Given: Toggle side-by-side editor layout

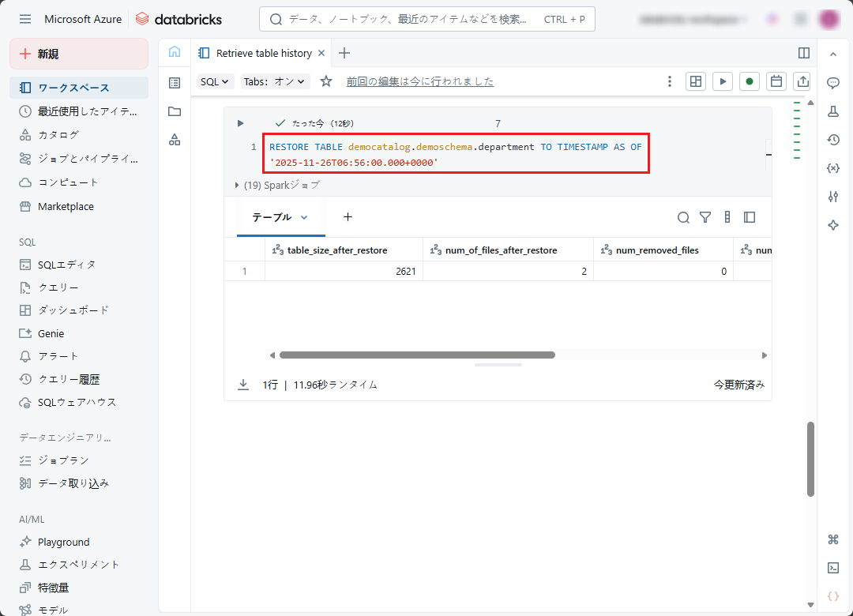Looking at the screenshot, I should [804, 53].
